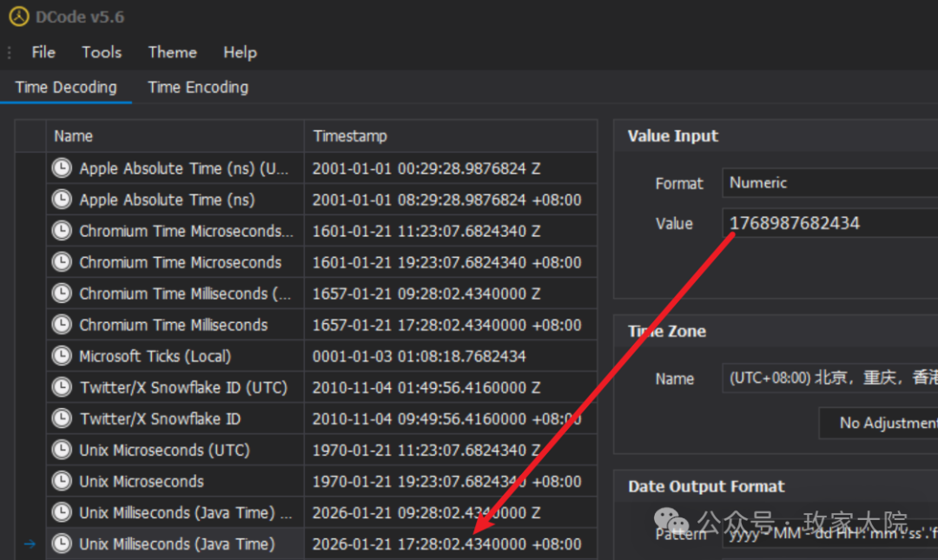The width and height of the screenshot is (938, 560).
Task: Select the Unix Microseconds (UTC) name
Action: tap(164, 451)
